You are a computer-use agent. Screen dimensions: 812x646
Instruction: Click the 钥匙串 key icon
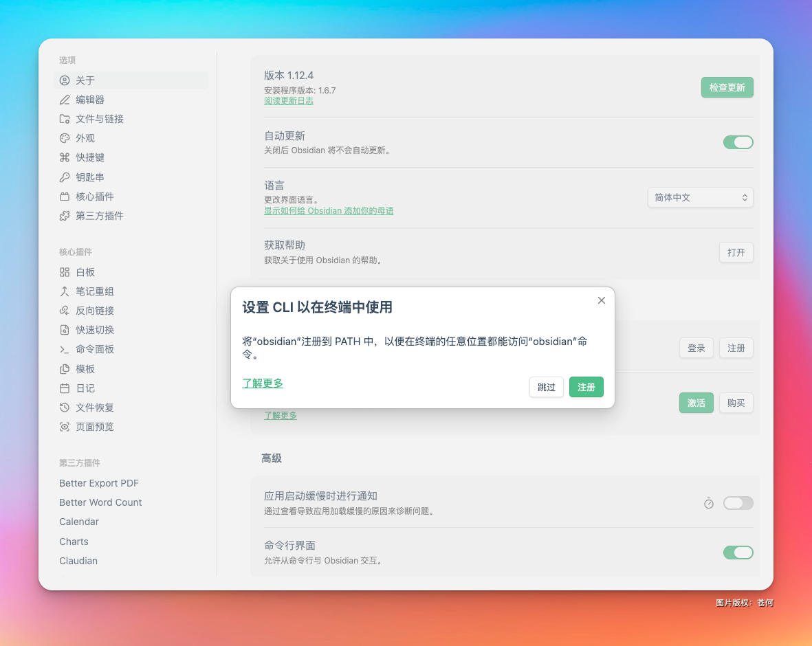click(x=64, y=177)
